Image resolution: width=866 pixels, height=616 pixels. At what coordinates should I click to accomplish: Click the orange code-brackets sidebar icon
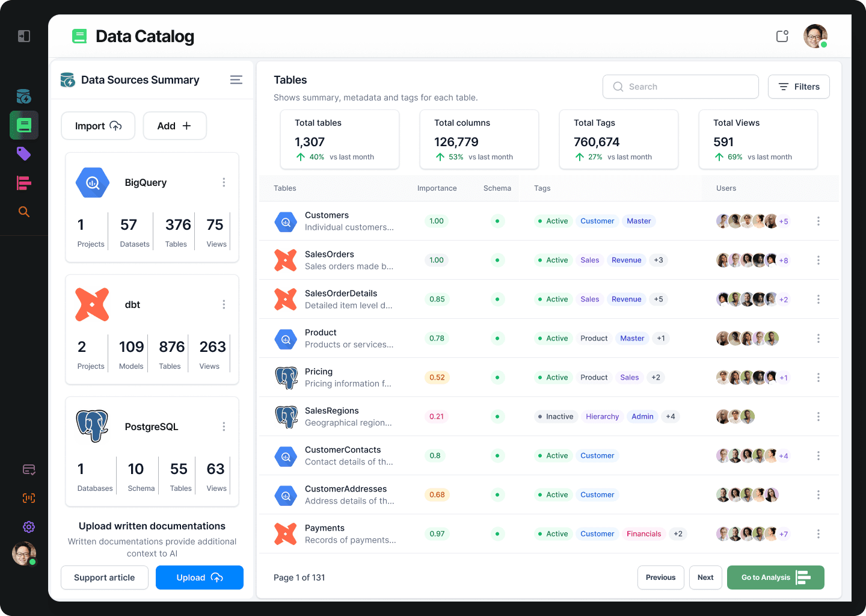click(x=28, y=498)
